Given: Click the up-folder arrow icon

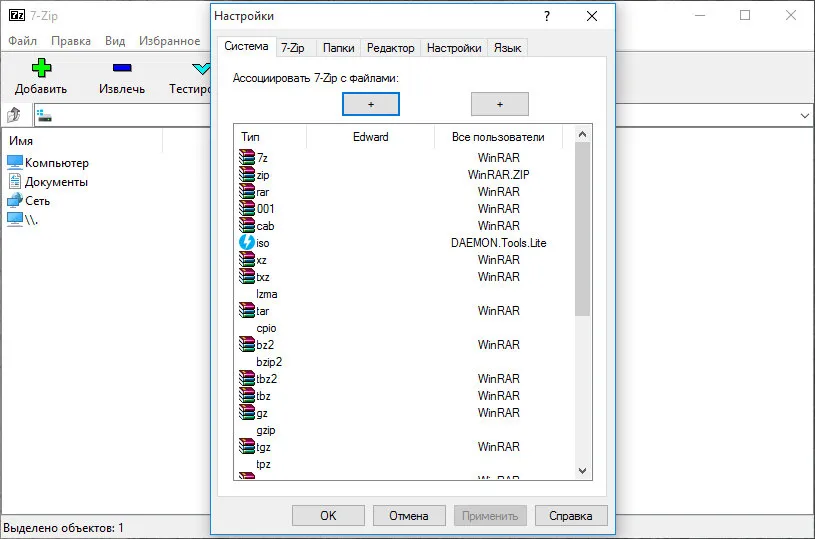Looking at the screenshot, I should pos(14,115).
